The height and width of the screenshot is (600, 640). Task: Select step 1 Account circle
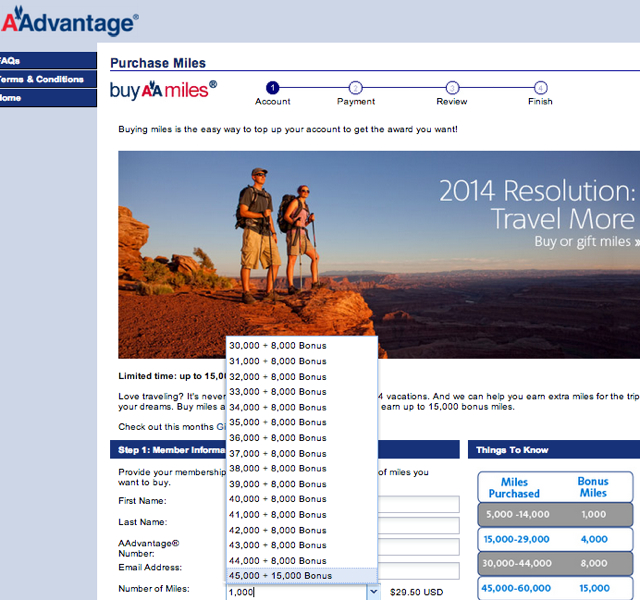pyautogui.click(x=272, y=88)
